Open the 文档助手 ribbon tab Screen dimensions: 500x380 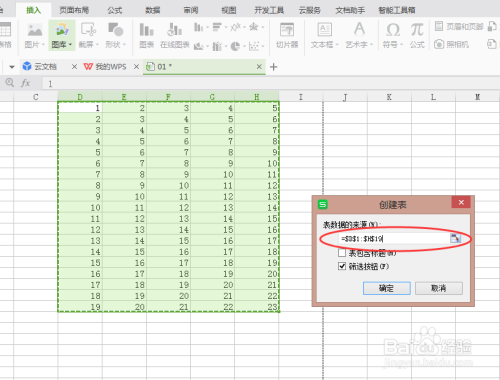[350, 10]
